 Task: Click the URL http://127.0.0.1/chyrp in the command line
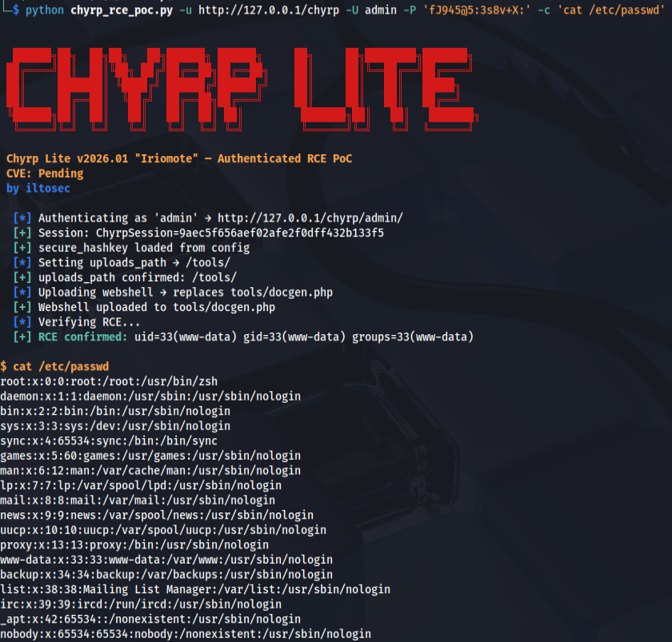tap(269, 10)
